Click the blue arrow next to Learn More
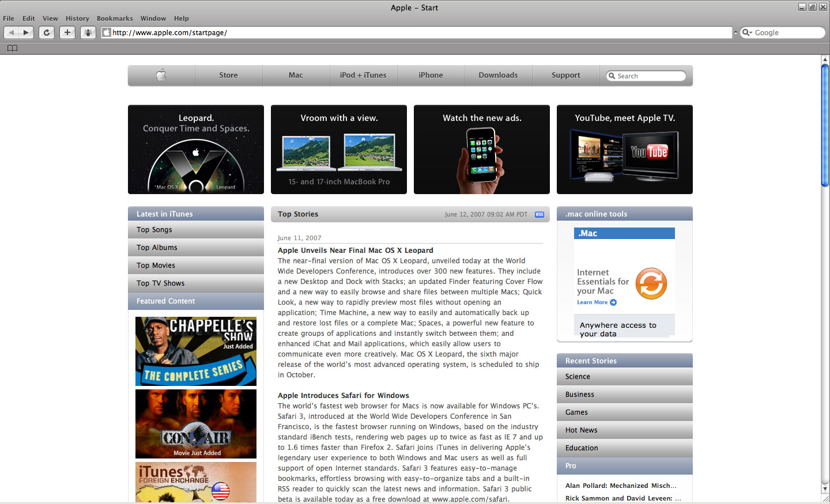 pos(613,302)
